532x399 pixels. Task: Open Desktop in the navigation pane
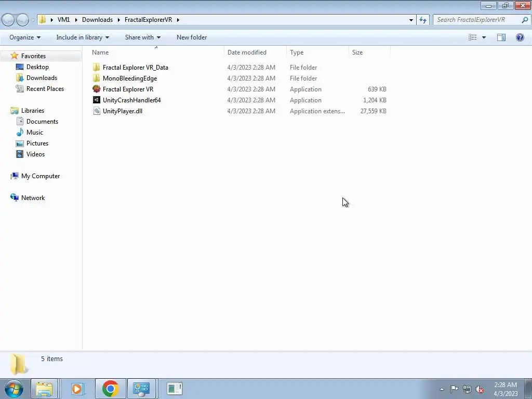coord(37,67)
